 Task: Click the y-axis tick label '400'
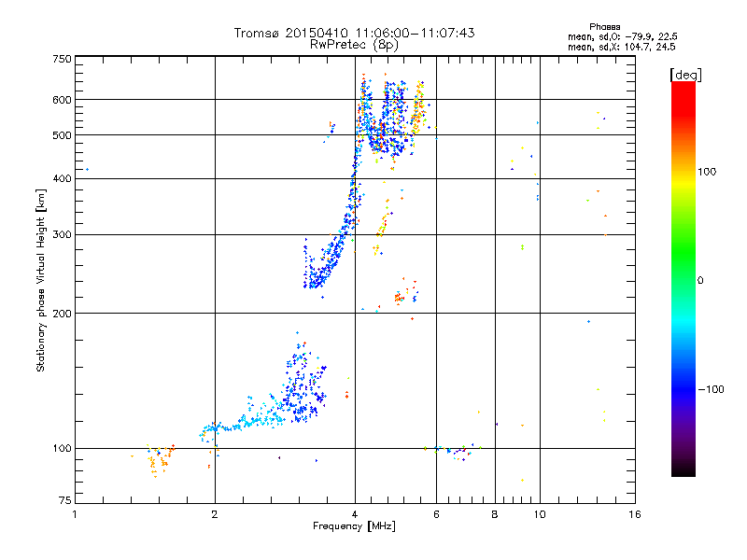pos(62,178)
